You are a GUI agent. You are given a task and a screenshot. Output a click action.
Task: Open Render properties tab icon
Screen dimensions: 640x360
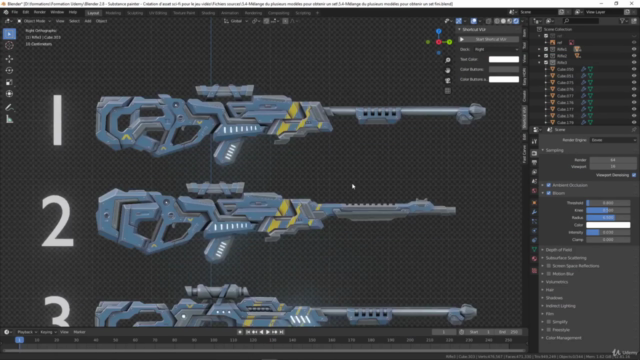534,153
